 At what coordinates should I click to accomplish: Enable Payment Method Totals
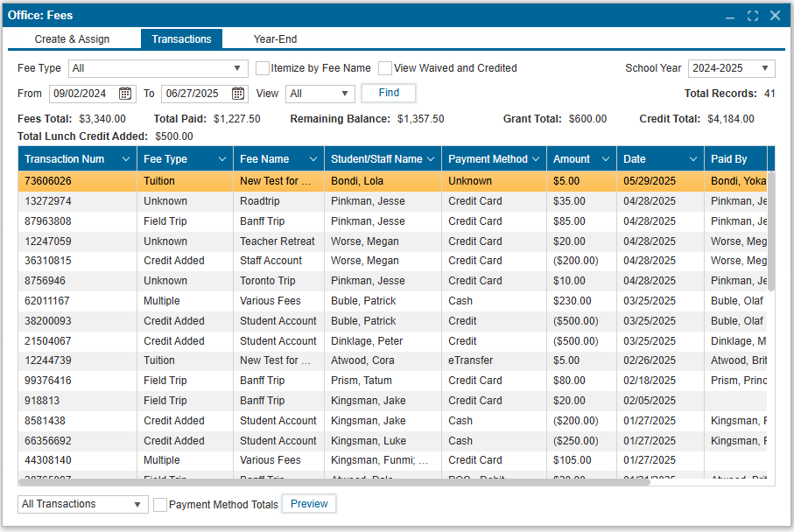(160, 504)
